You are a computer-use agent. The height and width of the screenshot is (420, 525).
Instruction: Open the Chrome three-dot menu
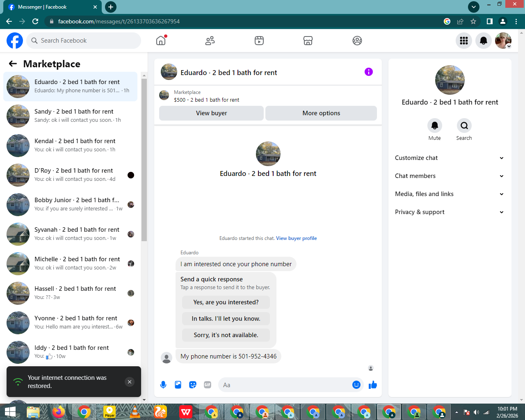coord(516,21)
